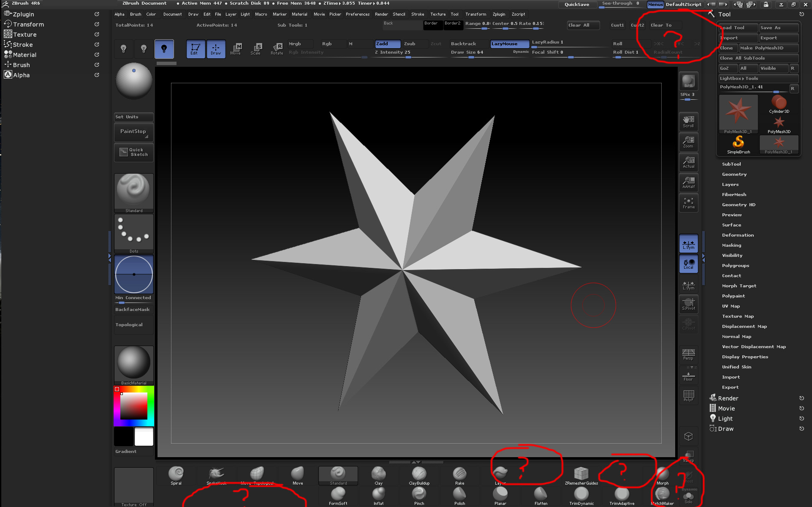Toggle Local symmetry L.Sym button
Image resolution: width=812 pixels, height=507 pixels.
(688, 244)
